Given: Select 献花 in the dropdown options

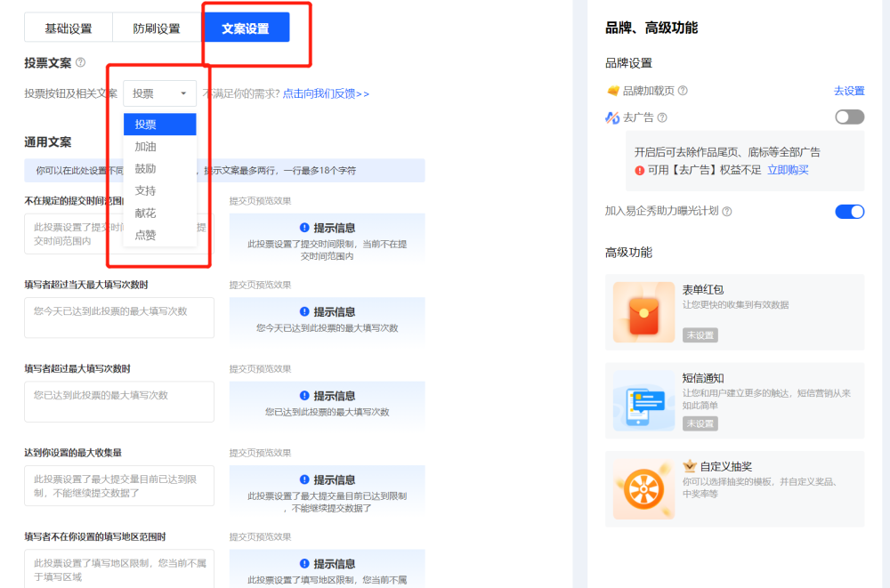Looking at the screenshot, I should coord(146,213).
